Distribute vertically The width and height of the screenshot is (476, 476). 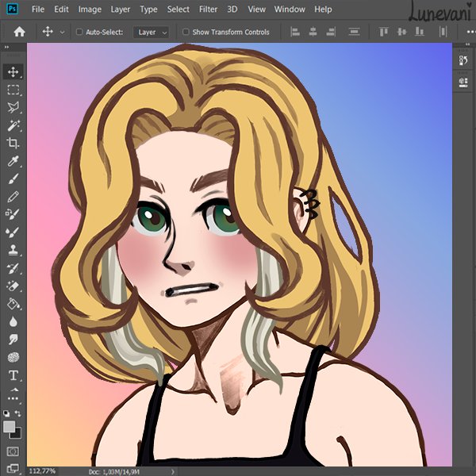pos(354,32)
